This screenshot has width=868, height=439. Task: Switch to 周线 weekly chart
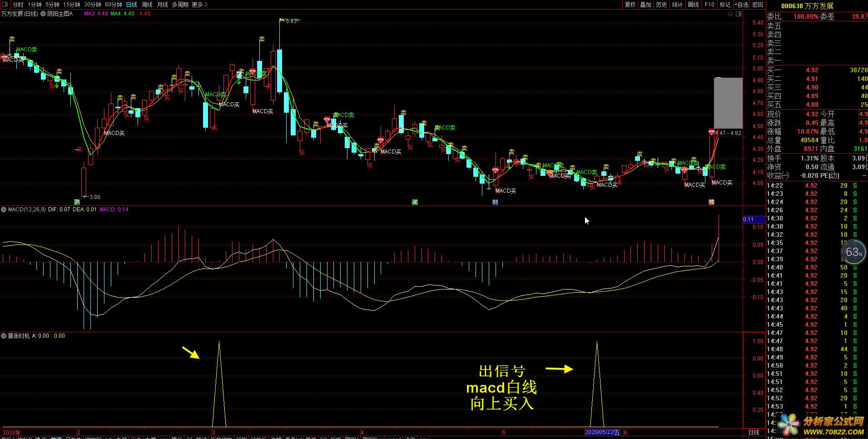[147, 5]
